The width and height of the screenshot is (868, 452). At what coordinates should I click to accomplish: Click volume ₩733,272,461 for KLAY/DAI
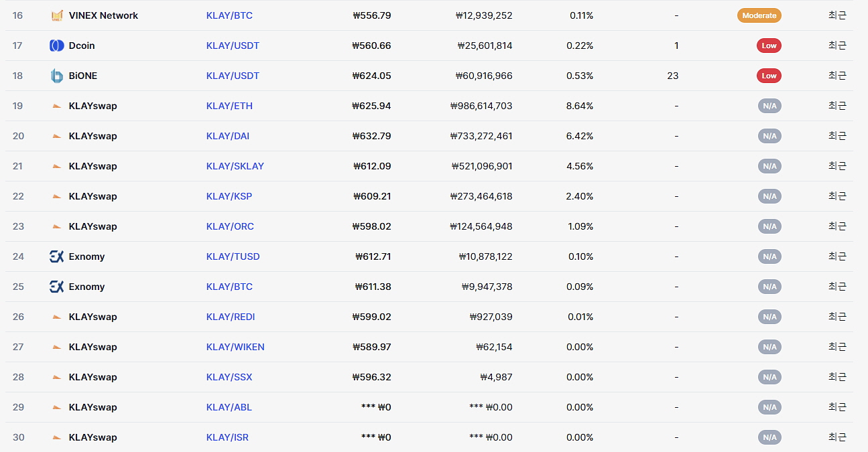pyautogui.click(x=481, y=136)
